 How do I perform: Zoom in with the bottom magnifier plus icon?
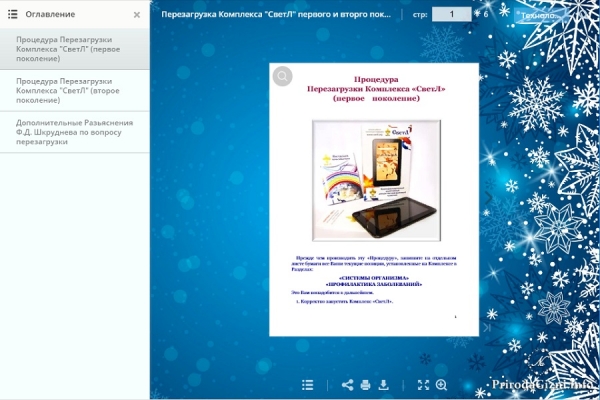click(x=441, y=385)
